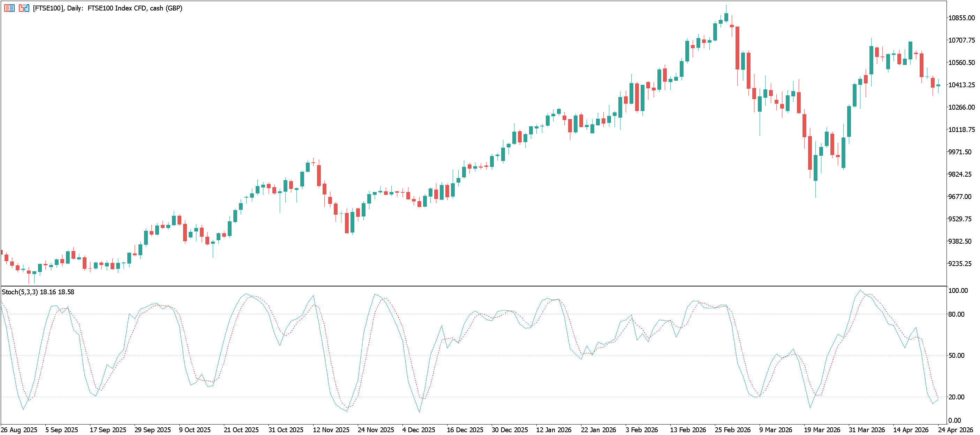
Task: Click the '21 Oct 2025' date label
Action: click(x=241, y=430)
